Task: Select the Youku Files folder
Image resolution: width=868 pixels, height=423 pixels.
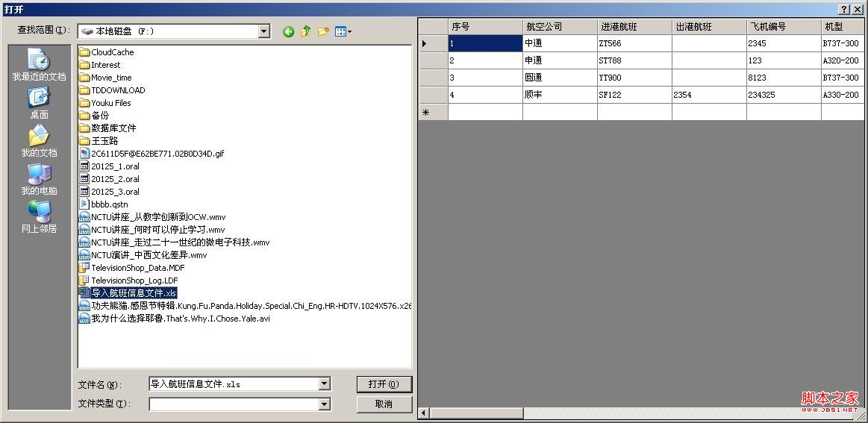Action: [105, 103]
